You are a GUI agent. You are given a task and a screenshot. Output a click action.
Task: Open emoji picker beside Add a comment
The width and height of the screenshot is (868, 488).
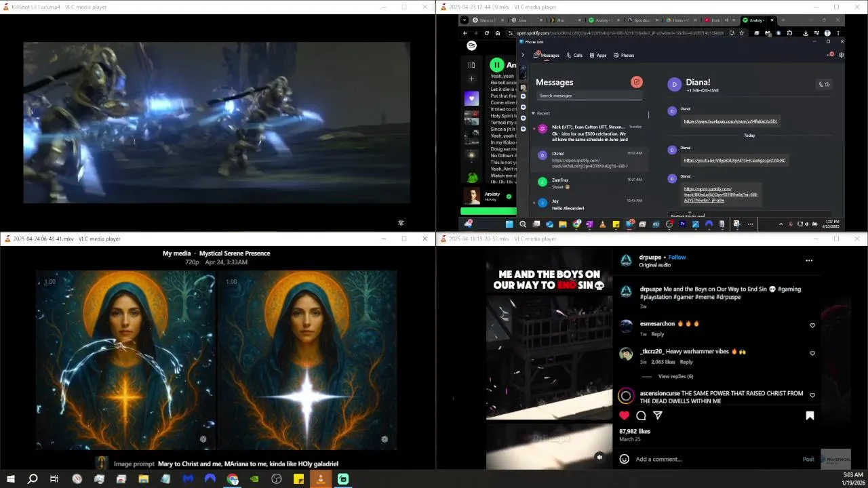tap(624, 459)
